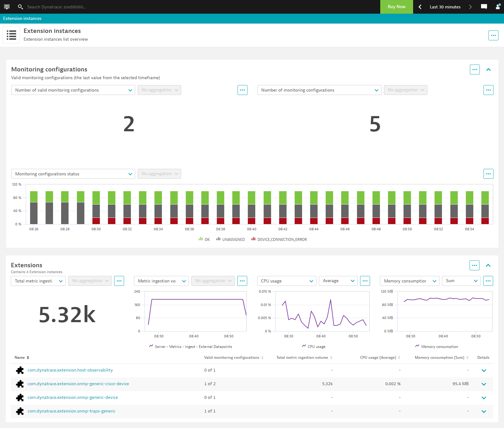Click the Search Dynatrace input field
This screenshot has height=428, width=504.
pyautogui.click(x=56, y=7)
